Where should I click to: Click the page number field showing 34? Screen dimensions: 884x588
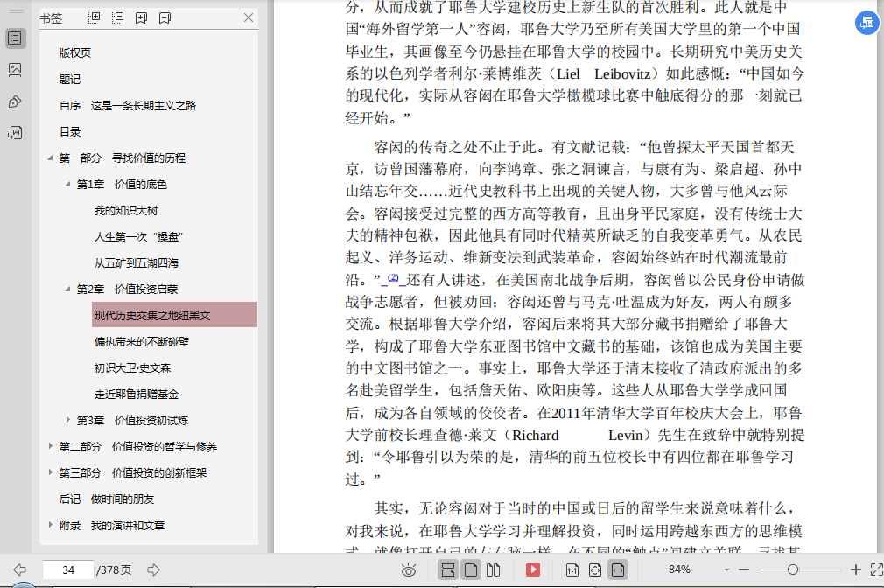(x=68, y=570)
